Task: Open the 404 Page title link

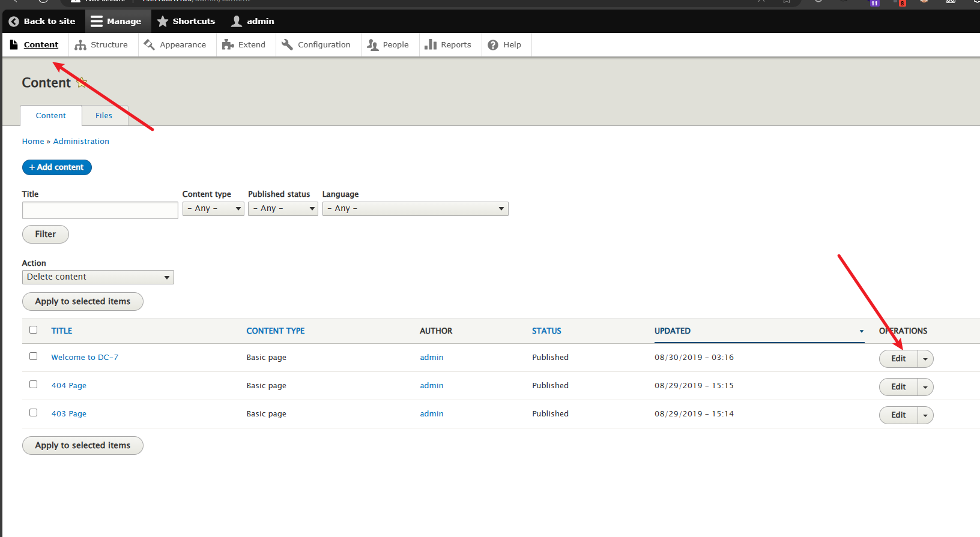Action: click(x=69, y=385)
